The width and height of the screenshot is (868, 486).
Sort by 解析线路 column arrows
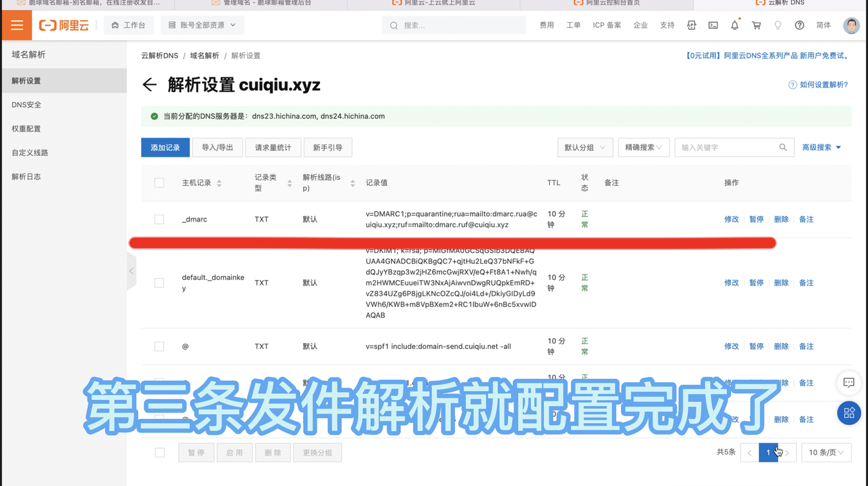353,183
